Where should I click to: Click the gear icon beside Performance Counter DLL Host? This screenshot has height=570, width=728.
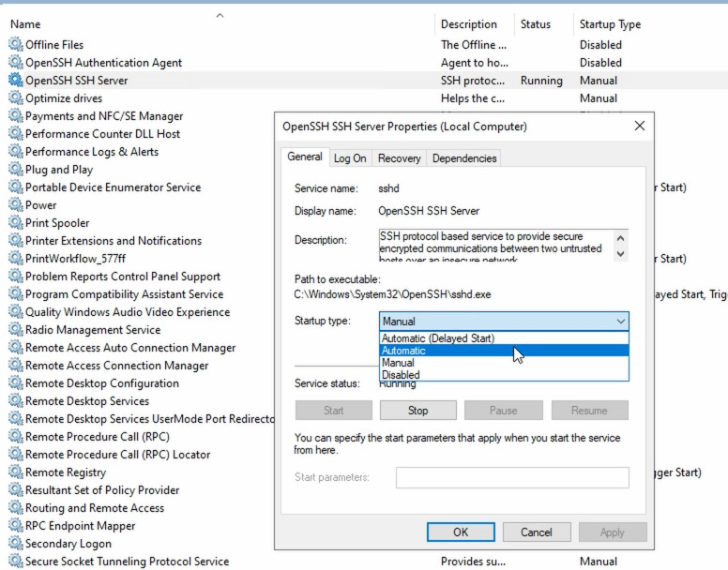[x=15, y=133]
